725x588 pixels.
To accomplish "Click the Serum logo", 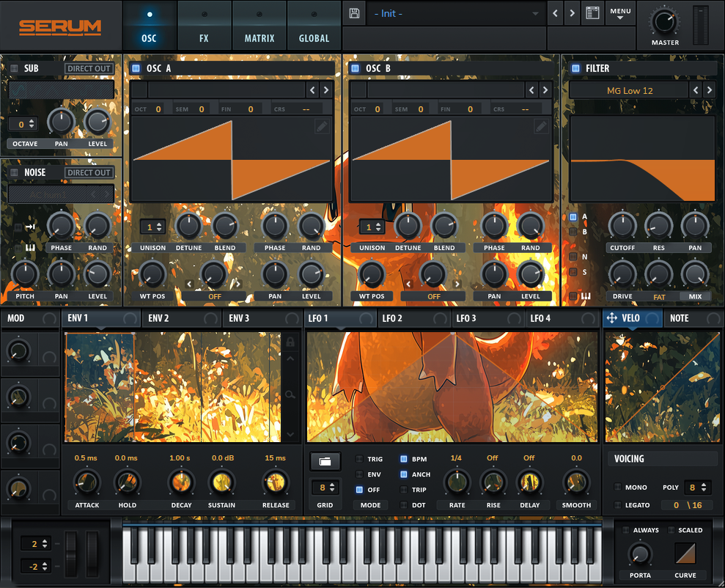I will tap(60, 28).
